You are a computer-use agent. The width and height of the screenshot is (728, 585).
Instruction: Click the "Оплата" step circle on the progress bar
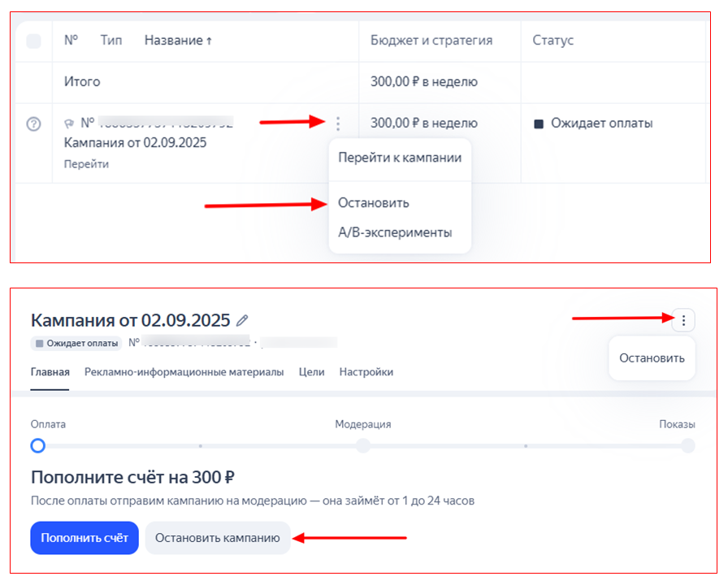(x=37, y=445)
